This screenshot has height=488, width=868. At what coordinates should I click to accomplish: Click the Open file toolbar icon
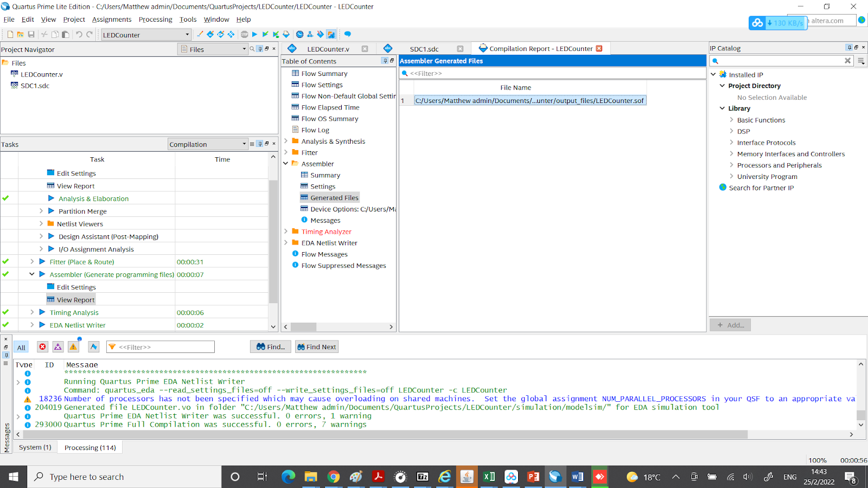click(20, 34)
